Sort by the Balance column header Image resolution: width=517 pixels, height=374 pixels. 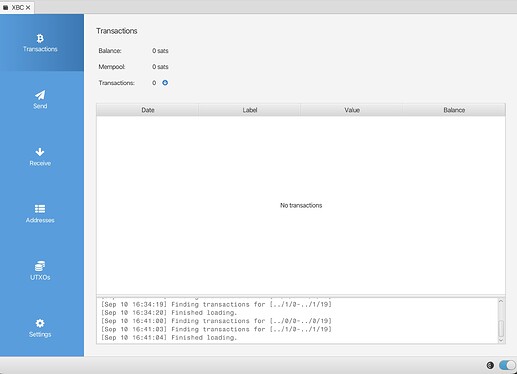pyautogui.click(x=454, y=110)
